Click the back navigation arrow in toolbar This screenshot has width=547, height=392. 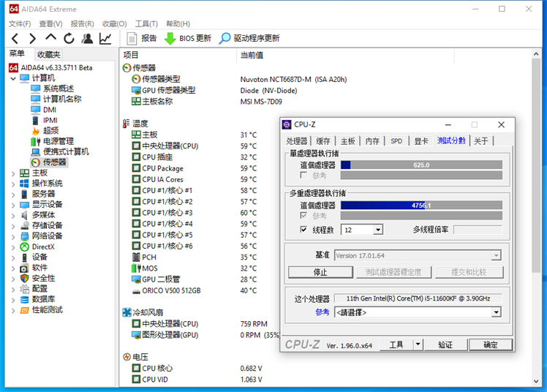[x=15, y=38]
